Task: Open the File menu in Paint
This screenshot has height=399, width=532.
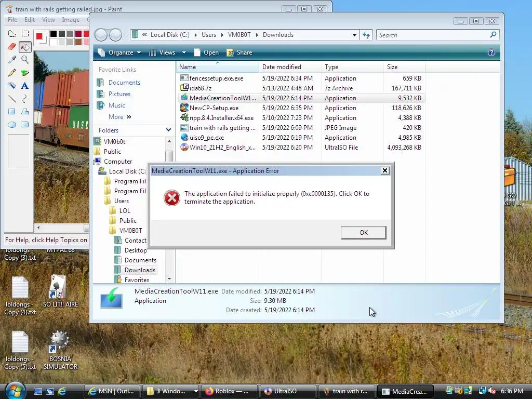Action: 12,20
